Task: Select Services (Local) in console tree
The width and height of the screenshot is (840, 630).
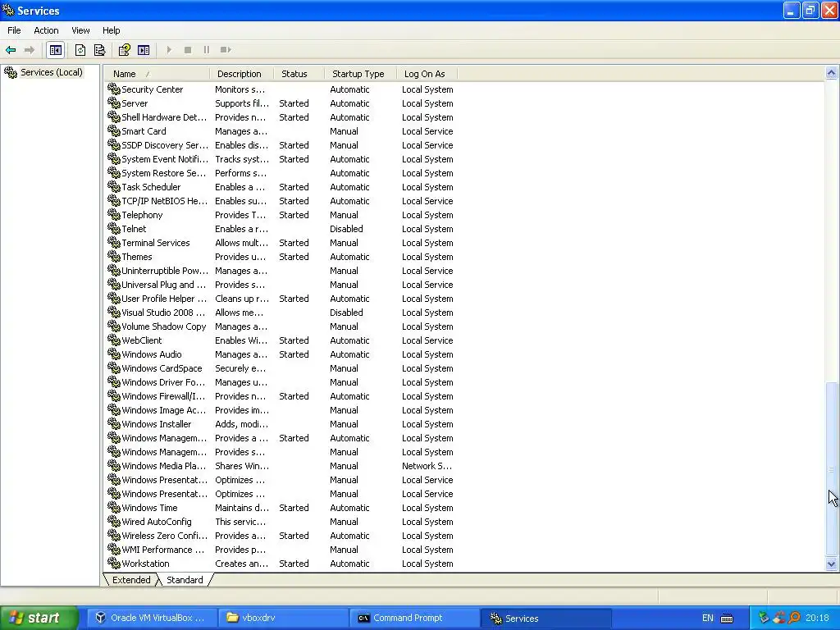Action: tap(52, 72)
